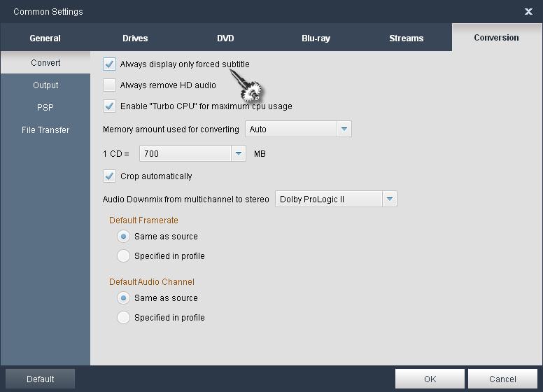Go to the Streams tab

click(406, 38)
